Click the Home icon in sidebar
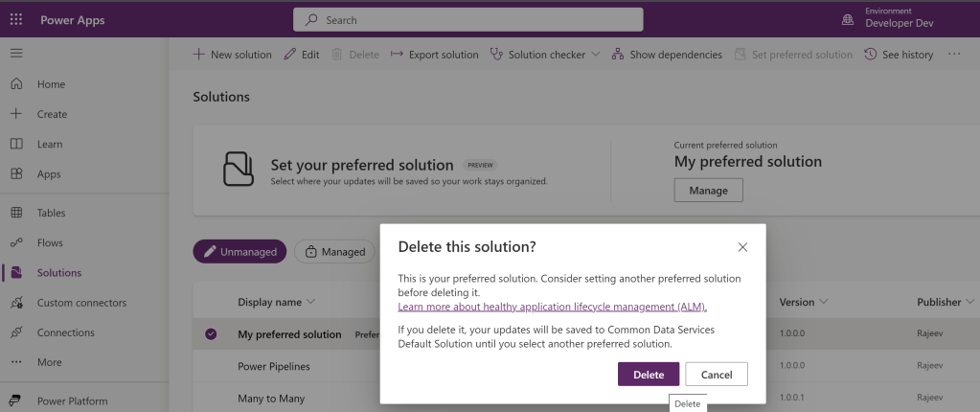 pyautogui.click(x=16, y=84)
